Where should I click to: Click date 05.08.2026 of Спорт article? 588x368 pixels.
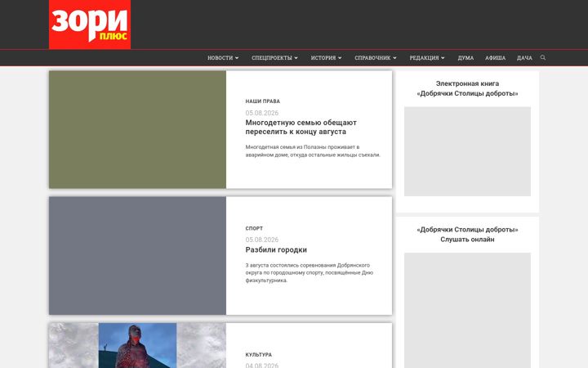(x=262, y=240)
